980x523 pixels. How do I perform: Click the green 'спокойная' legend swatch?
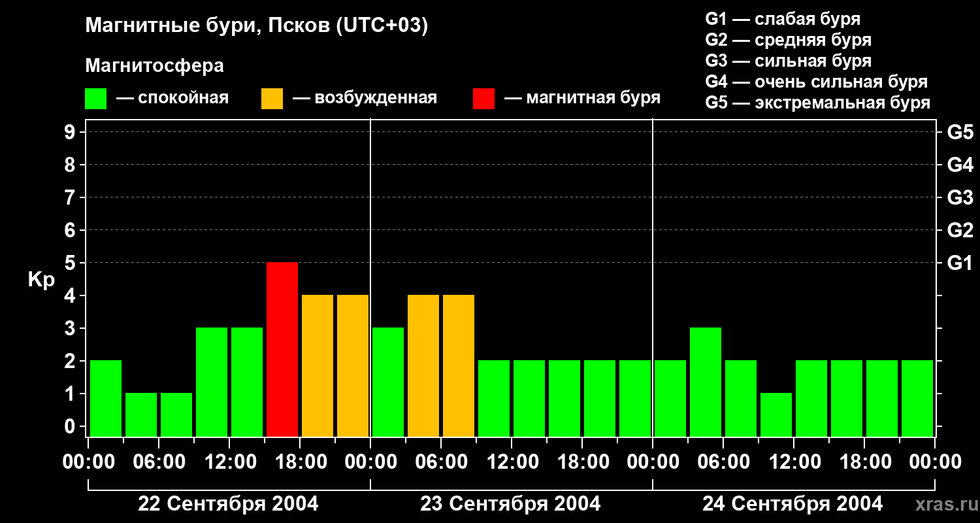tap(96, 99)
